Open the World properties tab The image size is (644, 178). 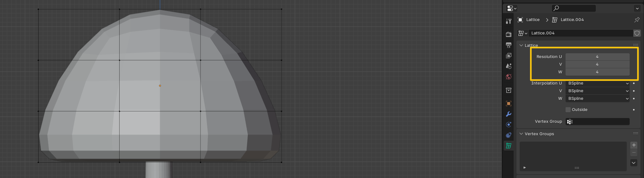click(509, 77)
